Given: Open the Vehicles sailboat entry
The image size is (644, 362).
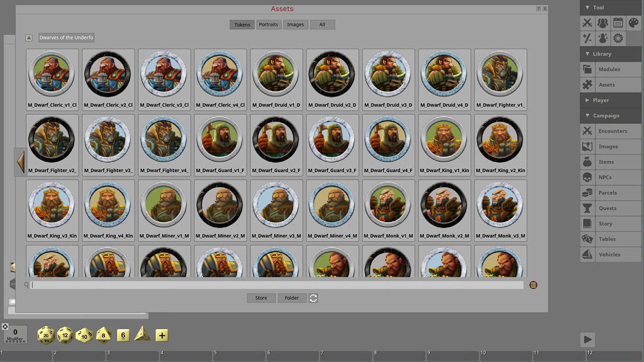Looking at the screenshot, I should point(610,254).
